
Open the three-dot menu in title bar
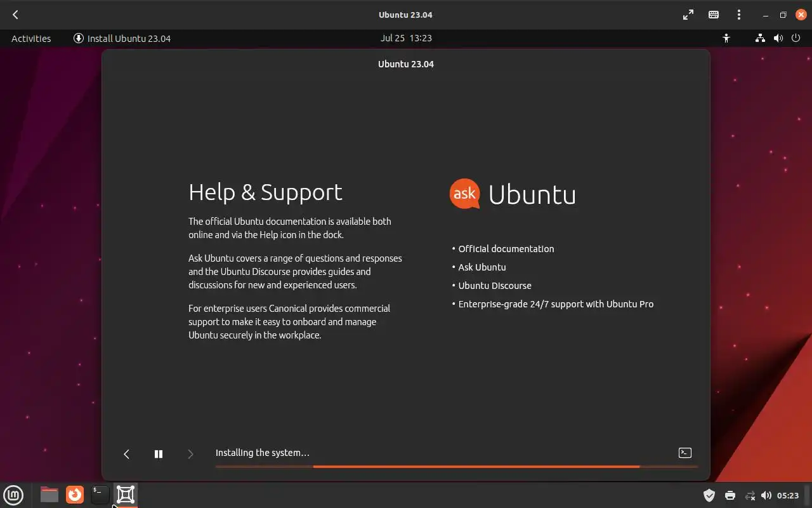(x=739, y=15)
